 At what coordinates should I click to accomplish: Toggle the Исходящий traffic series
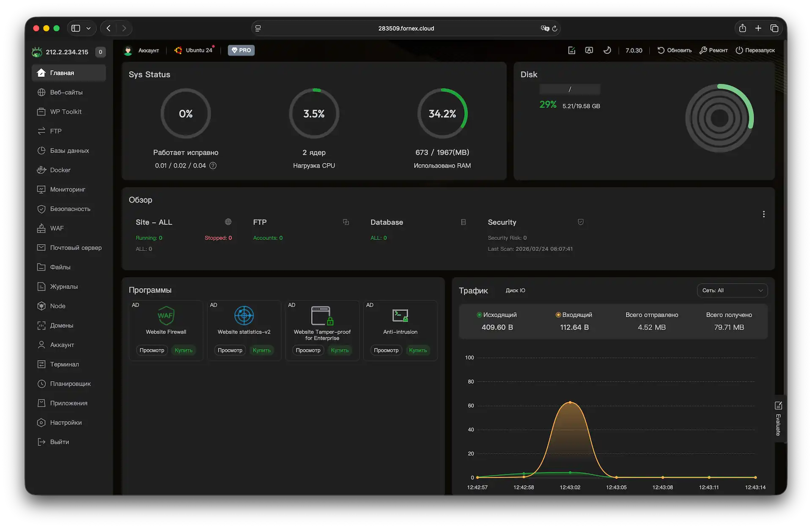click(x=497, y=315)
